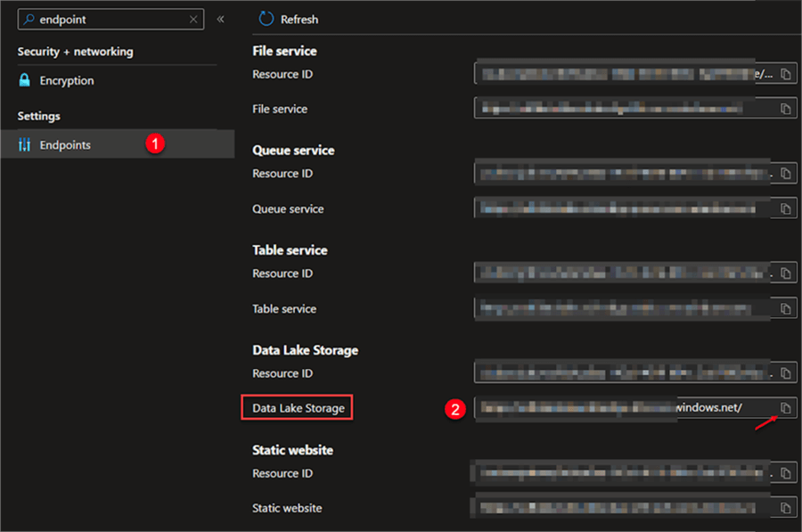Clear the endpoint search text
The width and height of the screenshot is (802, 532).
point(194,19)
